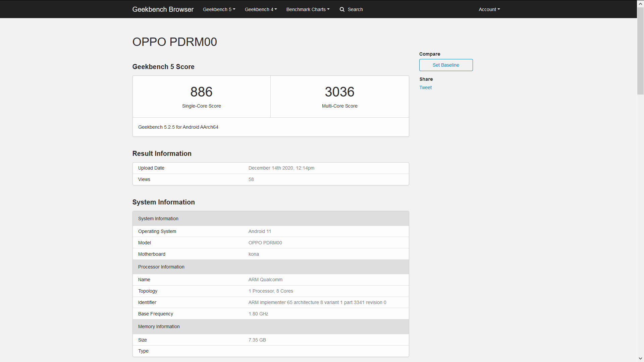The height and width of the screenshot is (362, 644).
Task: Click the 'Operating System' row label
Action: 157,231
